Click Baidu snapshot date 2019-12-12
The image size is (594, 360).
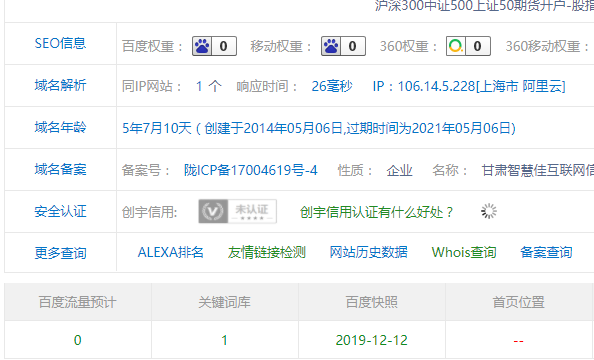tap(372, 340)
